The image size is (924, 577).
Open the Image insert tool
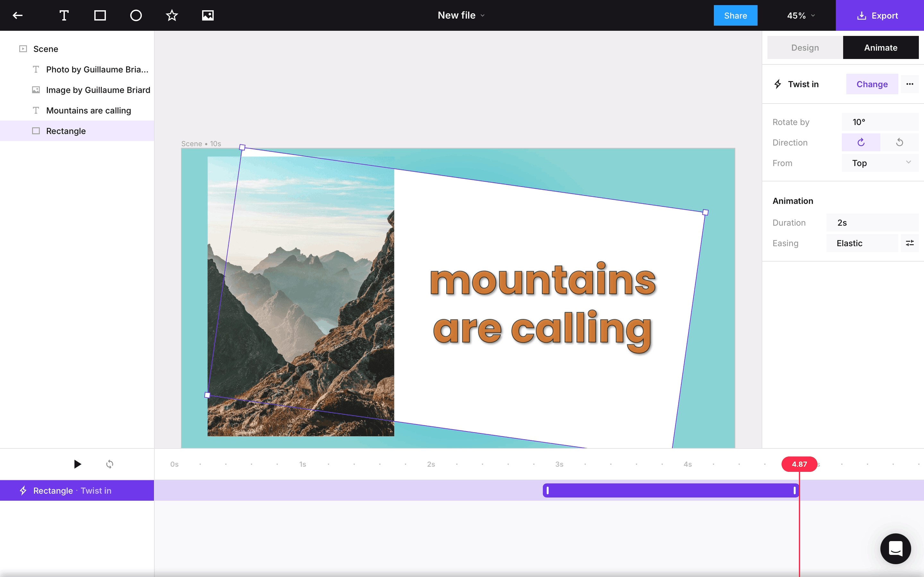[208, 16]
